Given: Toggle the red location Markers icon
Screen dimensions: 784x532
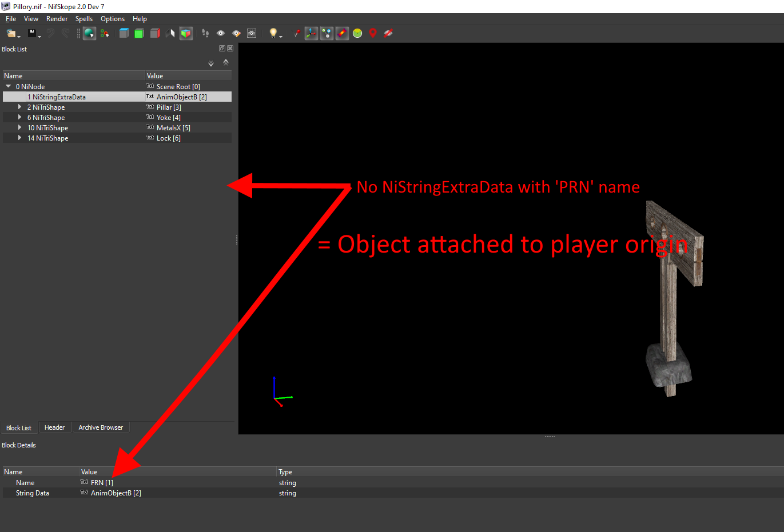Looking at the screenshot, I should coord(373,33).
